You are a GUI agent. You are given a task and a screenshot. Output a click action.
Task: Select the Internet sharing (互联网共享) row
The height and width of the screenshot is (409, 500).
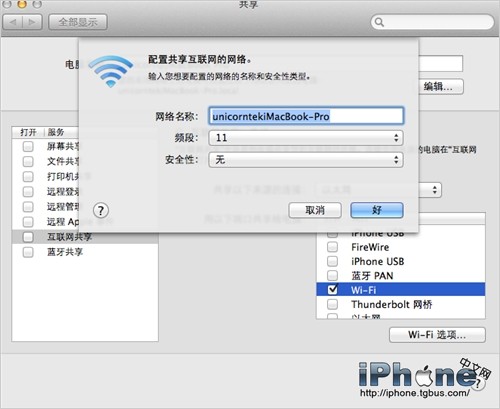pyautogui.click(x=85, y=237)
